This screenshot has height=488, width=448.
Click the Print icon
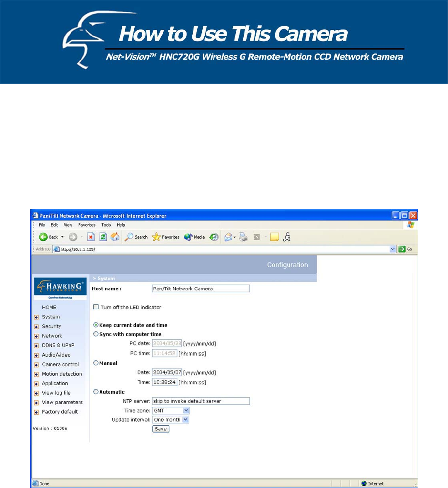coord(243,237)
